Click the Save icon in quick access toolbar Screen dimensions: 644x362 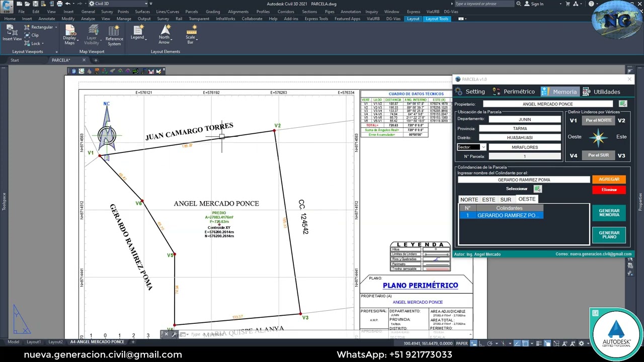[35, 4]
